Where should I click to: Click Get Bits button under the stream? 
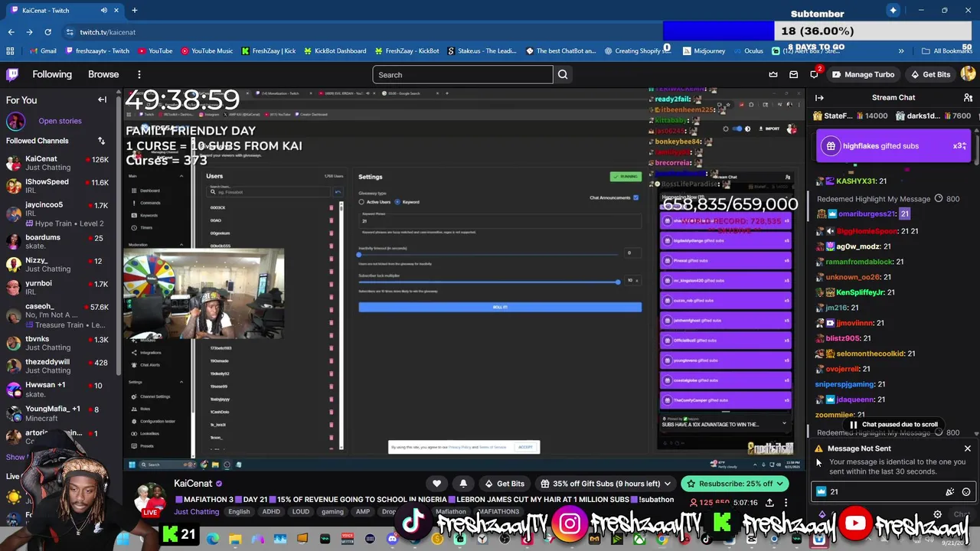(x=504, y=484)
